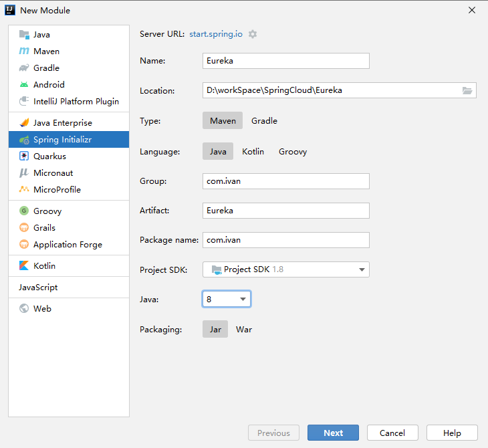Select Maven module type in sidebar

69,51
